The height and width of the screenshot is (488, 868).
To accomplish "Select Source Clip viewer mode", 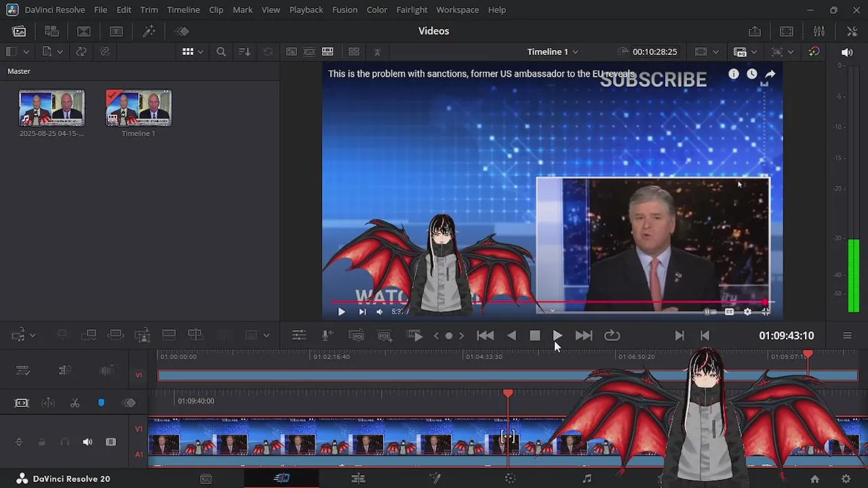I will coord(292,52).
